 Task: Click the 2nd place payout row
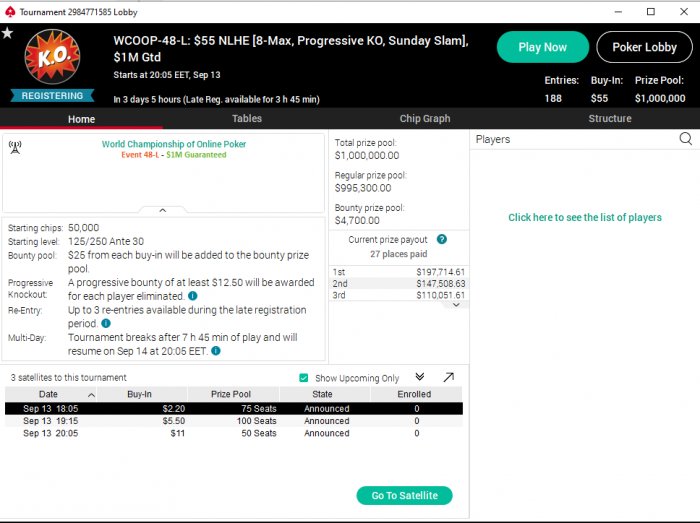399,283
